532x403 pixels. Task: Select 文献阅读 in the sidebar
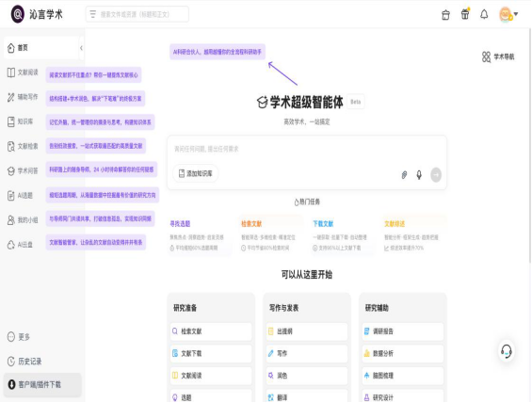24,73
